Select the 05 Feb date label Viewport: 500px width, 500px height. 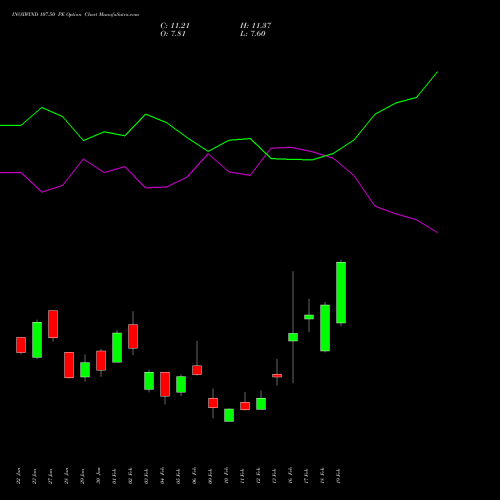(x=178, y=476)
